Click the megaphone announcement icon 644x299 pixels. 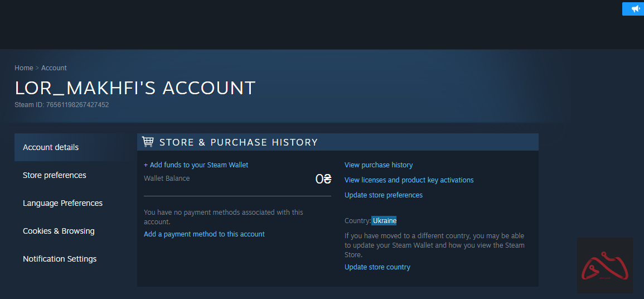[x=635, y=9]
